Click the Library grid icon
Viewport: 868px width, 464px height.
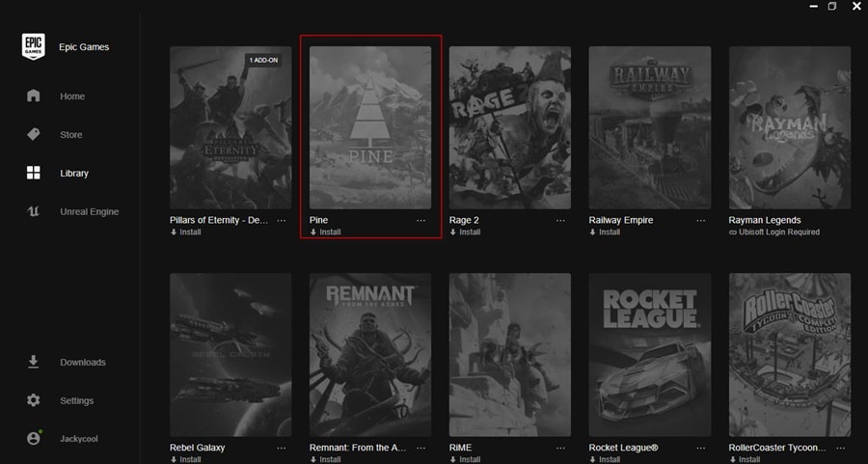pos(33,173)
